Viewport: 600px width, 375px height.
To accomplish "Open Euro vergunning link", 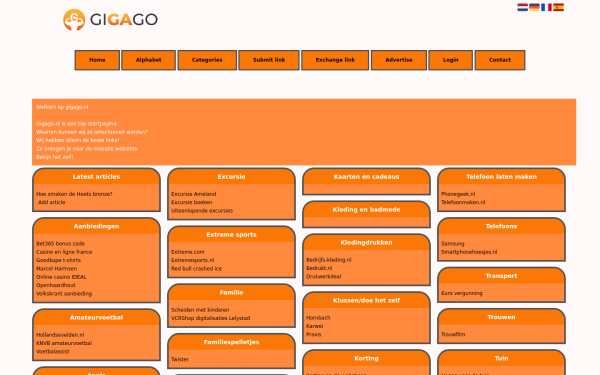I will pyautogui.click(x=462, y=293).
